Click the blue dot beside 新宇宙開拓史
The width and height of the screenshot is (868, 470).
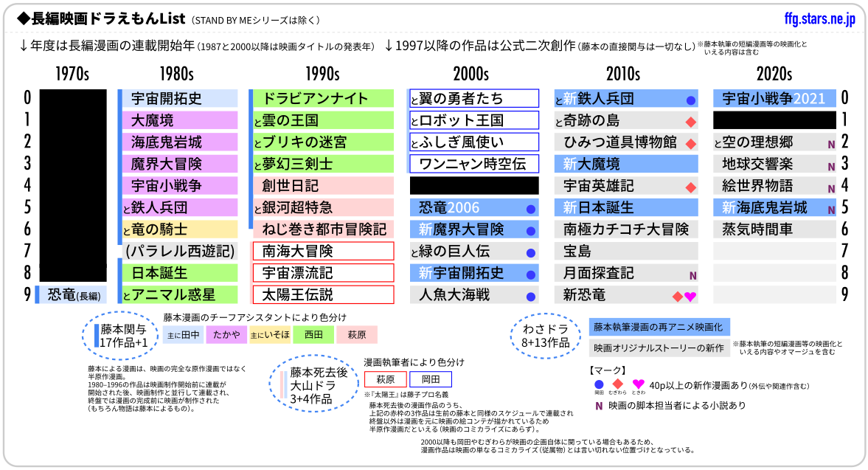coord(530,275)
